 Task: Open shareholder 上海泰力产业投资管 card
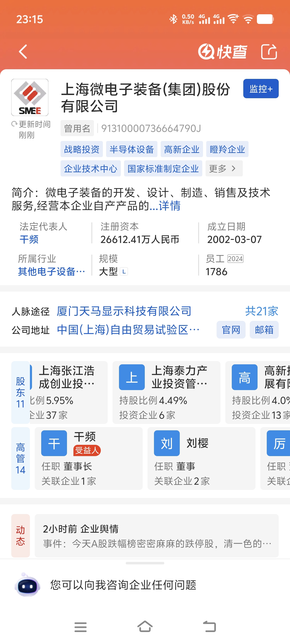[166, 392]
